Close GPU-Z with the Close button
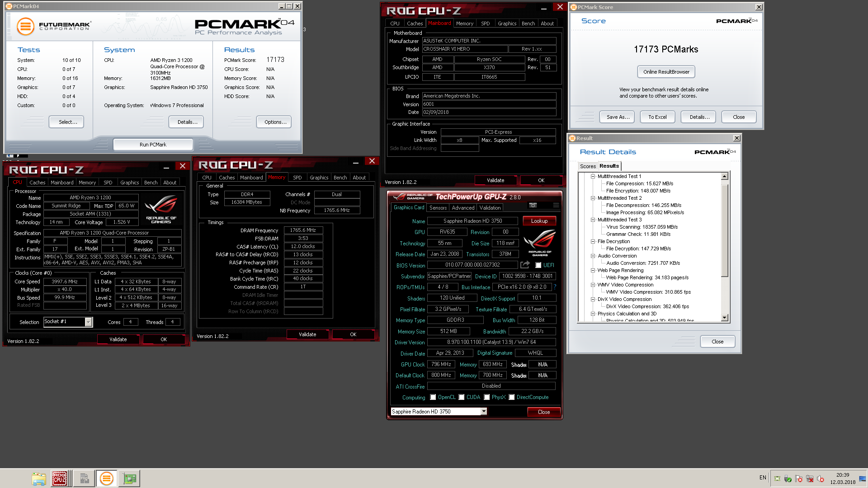 click(544, 412)
